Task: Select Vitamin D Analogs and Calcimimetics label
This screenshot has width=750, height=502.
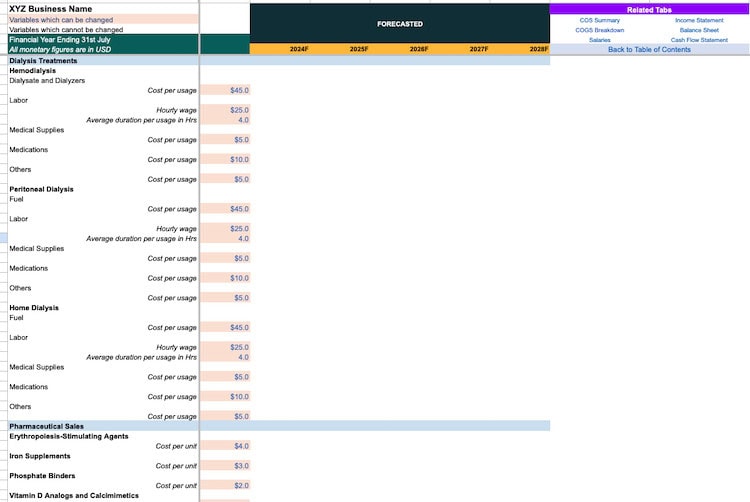Action: click(74, 495)
